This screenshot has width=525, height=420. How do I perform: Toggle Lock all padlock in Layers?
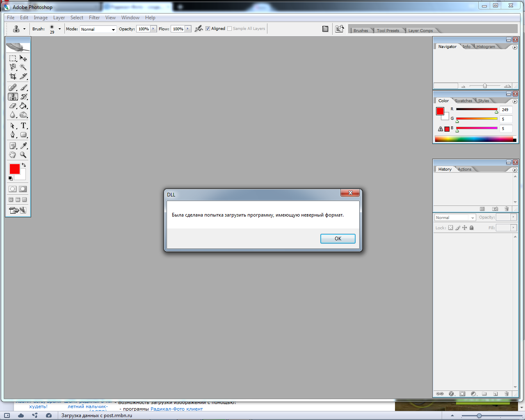tap(472, 228)
